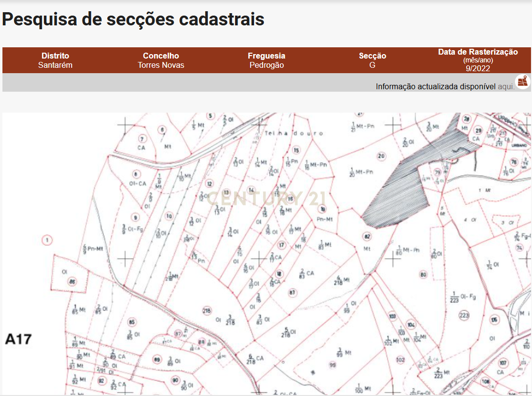Click the 'Freguesia' cell with Pedrogão
This screenshot has height=396, width=532.
click(x=266, y=60)
